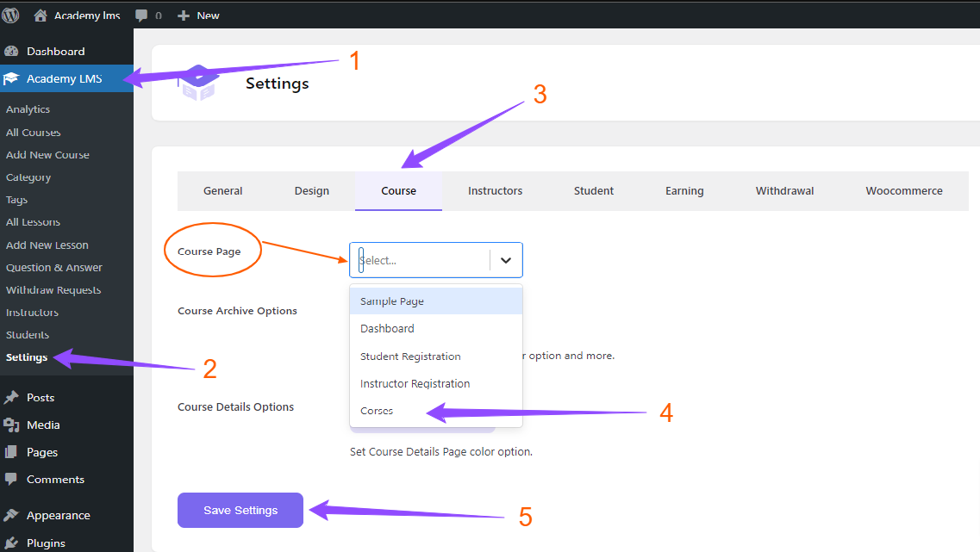Click the home icon beside Academy lms
Viewport: 980px width, 552px height.
[x=40, y=15]
